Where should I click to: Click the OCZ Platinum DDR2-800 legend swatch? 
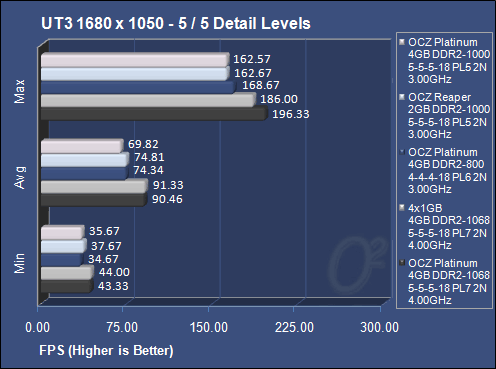pos(402,152)
